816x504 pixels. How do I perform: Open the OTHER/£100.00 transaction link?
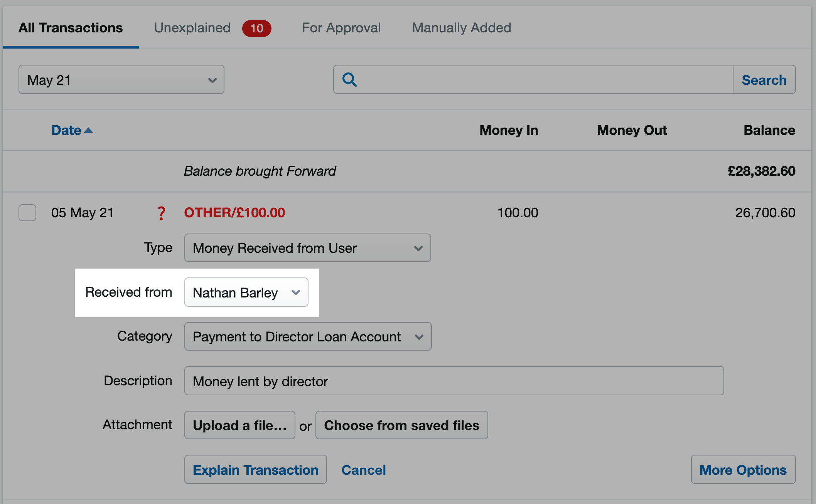point(234,213)
